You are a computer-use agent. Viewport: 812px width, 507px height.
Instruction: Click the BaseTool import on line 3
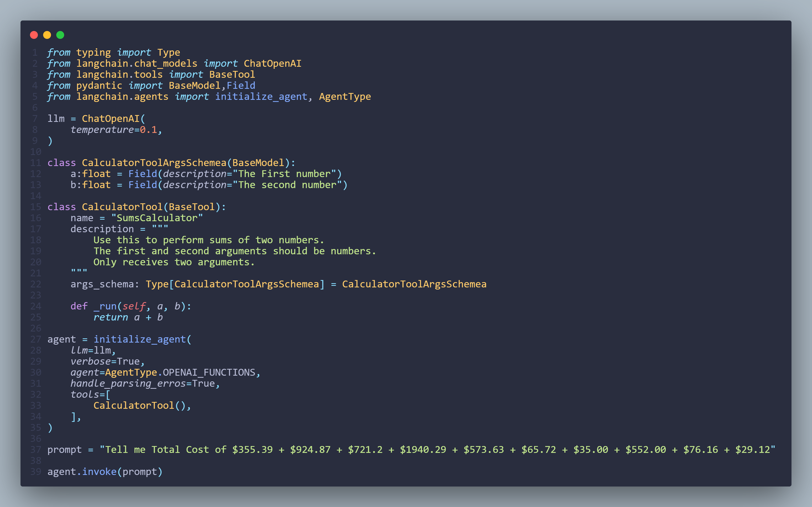point(232,74)
